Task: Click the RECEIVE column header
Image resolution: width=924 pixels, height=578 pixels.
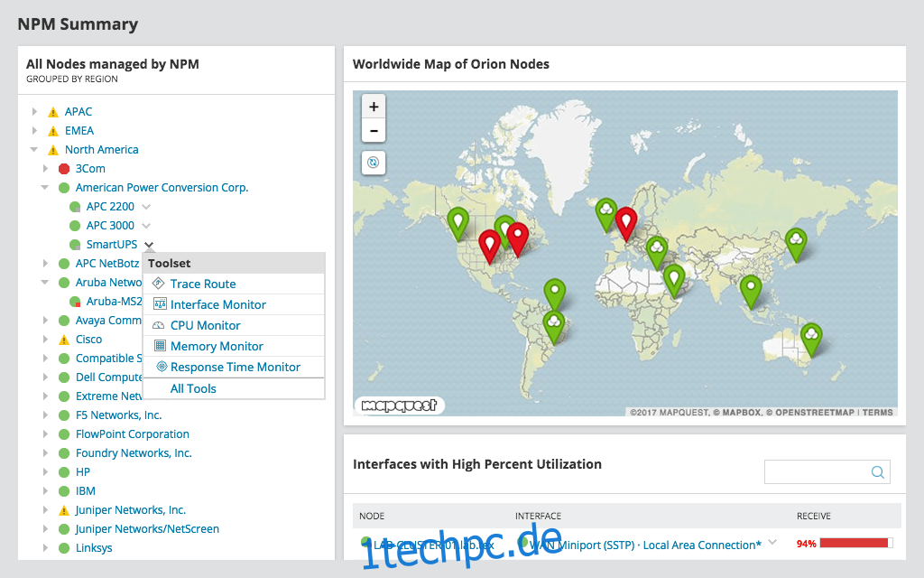Action: point(814,516)
